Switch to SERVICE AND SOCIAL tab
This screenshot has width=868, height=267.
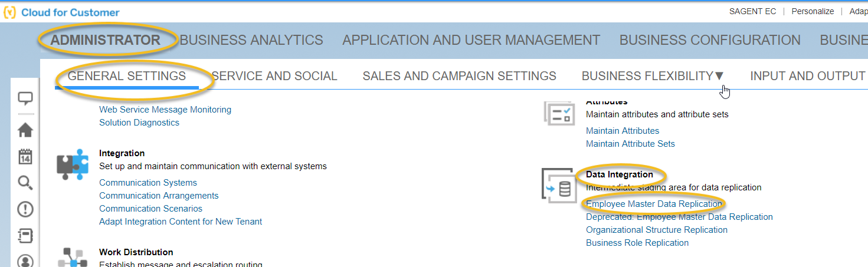pos(274,76)
